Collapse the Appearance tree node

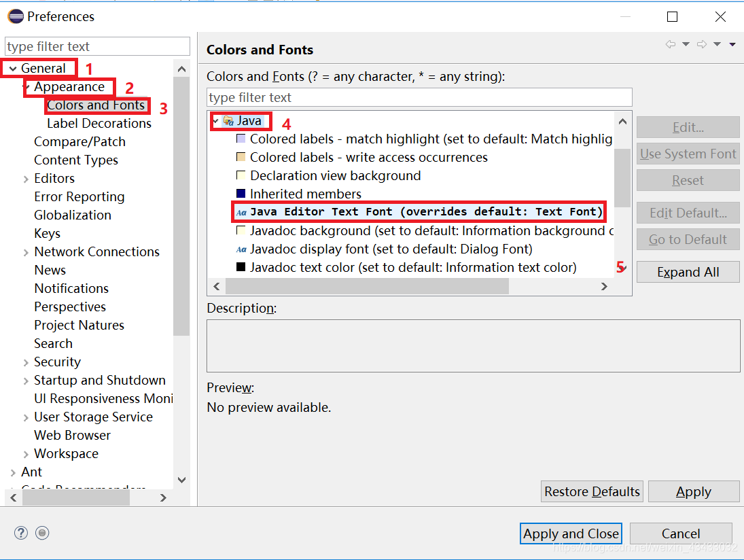click(x=27, y=87)
